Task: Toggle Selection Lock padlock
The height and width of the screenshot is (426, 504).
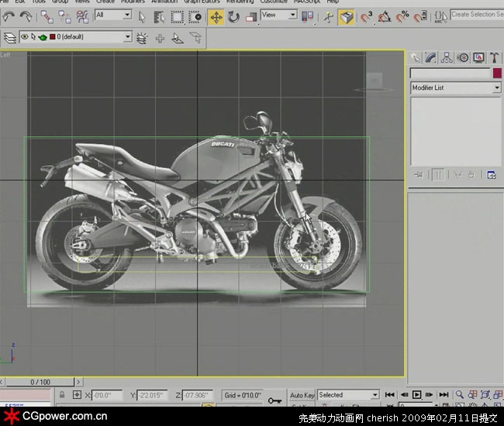Action: 62,394
